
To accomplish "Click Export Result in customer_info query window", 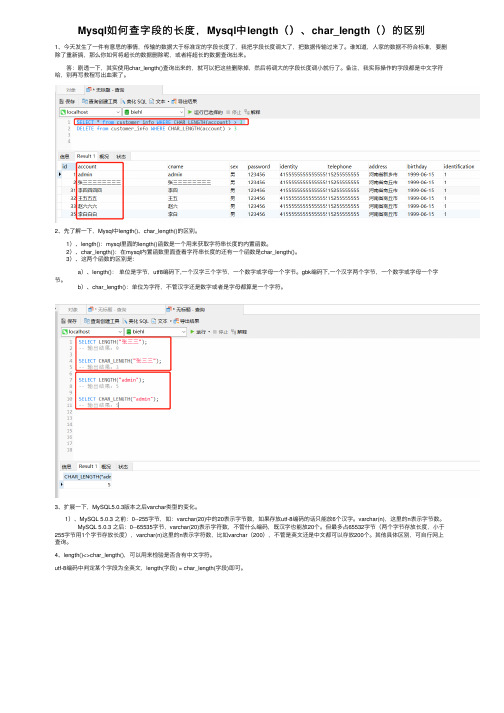I will 184,101.
